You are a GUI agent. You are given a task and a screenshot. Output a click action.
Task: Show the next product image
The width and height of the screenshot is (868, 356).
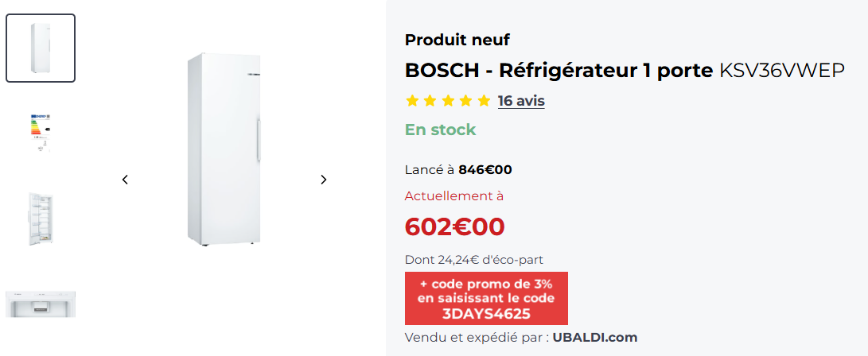[x=323, y=180]
